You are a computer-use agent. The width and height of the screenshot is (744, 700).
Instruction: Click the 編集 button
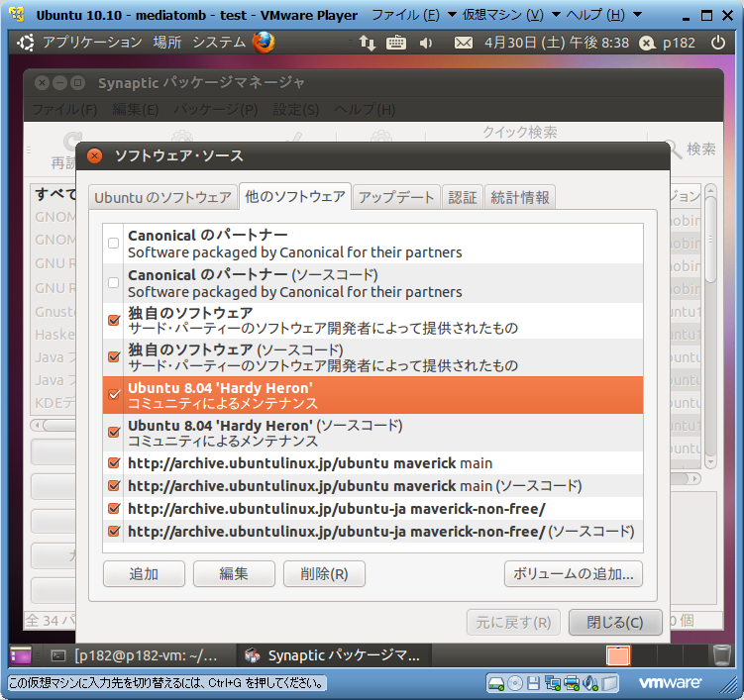pos(234,574)
